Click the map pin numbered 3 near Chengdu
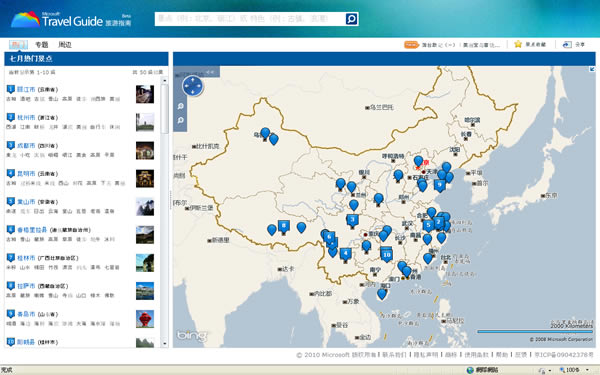 tap(352, 221)
